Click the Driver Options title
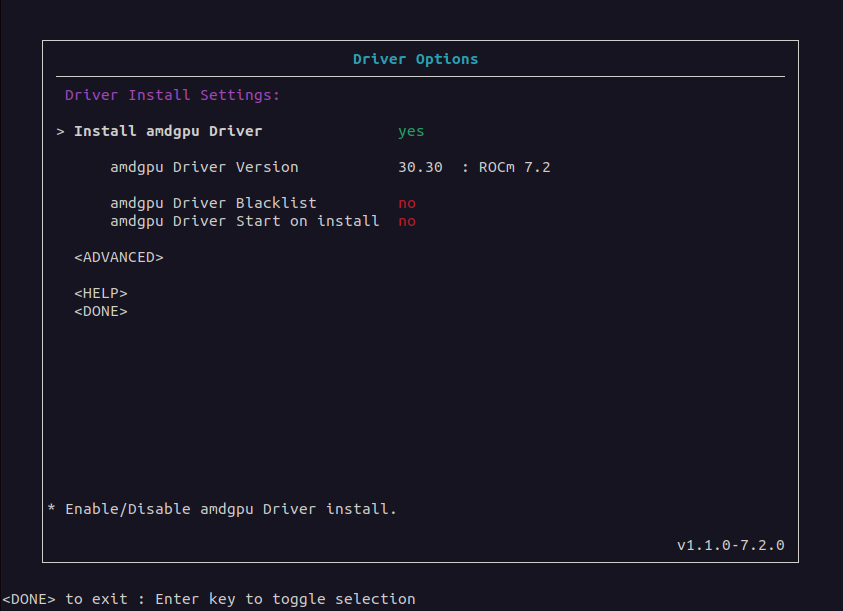Image resolution: width=843 pixels, height=611 pixels. tap(415, 59)
